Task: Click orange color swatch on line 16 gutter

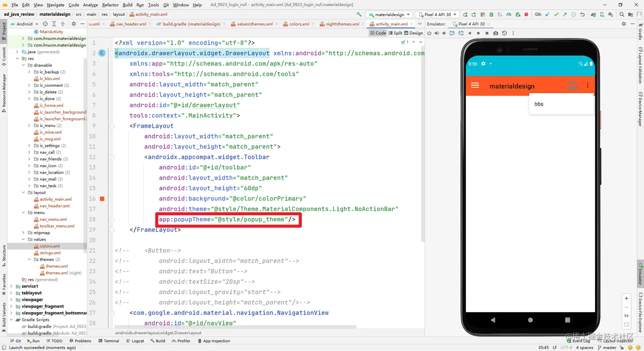Action: tap(102, 199)
